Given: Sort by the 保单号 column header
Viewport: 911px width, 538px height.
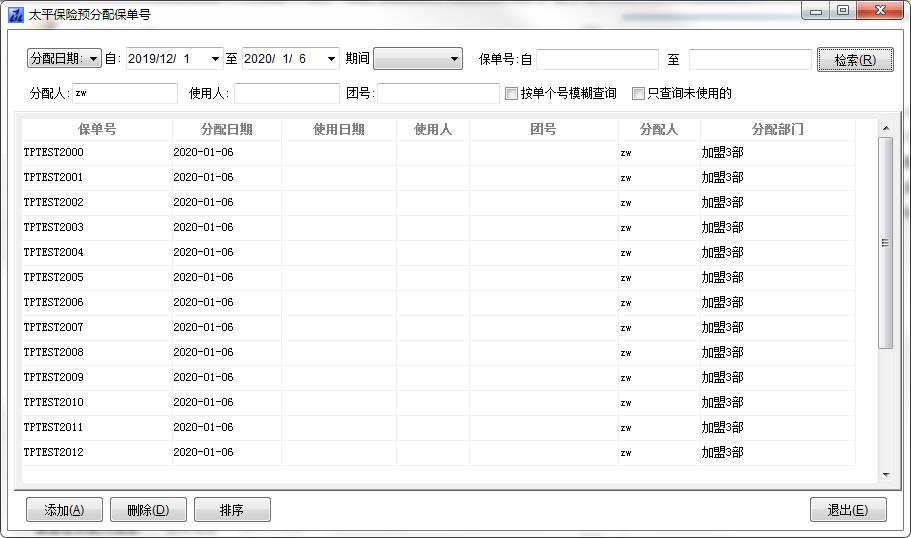Looking at the screenshot, I should coord(97,129).
